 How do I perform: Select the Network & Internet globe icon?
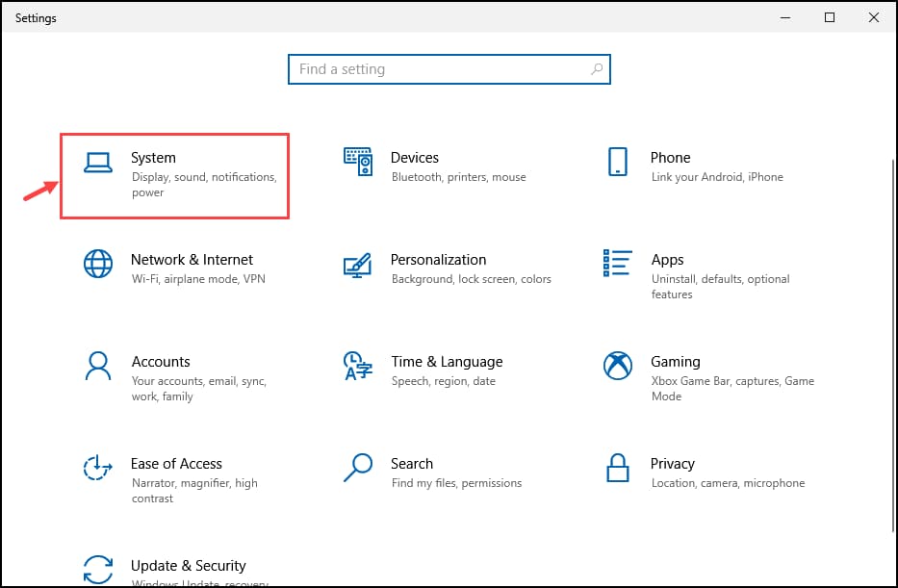point(97,264)
